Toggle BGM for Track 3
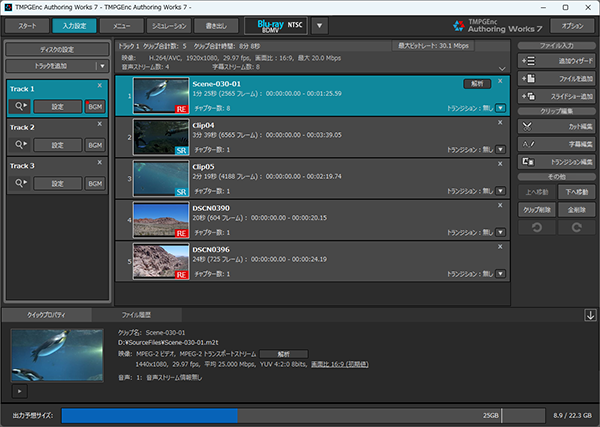The image size is (600, 427). click(95, 183)
